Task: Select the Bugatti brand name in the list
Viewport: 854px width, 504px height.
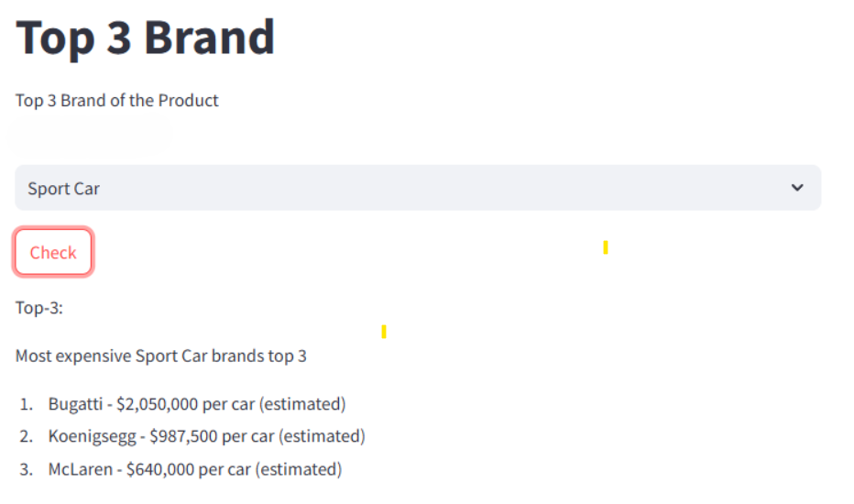Action: tap(75, 404)
